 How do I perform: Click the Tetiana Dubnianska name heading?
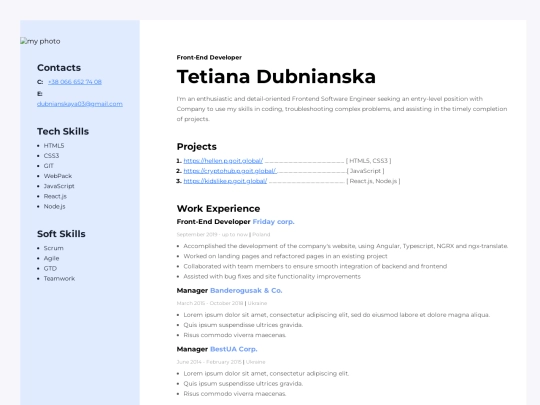276,76
